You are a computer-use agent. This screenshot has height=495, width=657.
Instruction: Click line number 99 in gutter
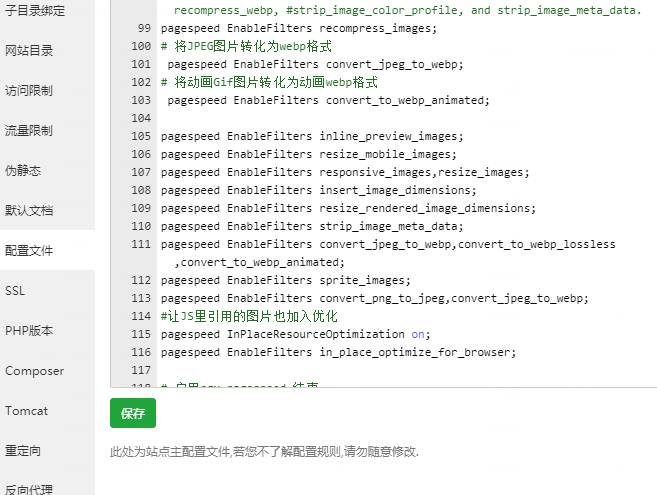pyautogui.click(x=144, y=29)
